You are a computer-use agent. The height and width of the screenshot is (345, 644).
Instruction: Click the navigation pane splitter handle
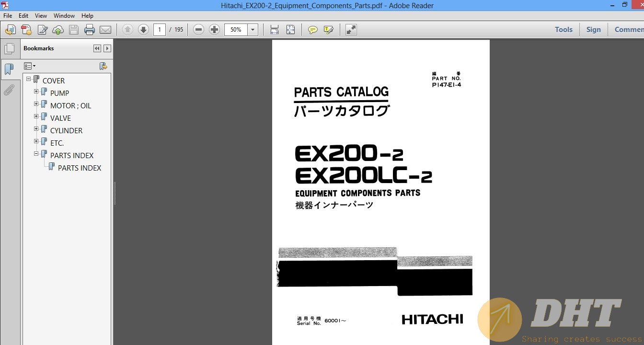point(115,193)
